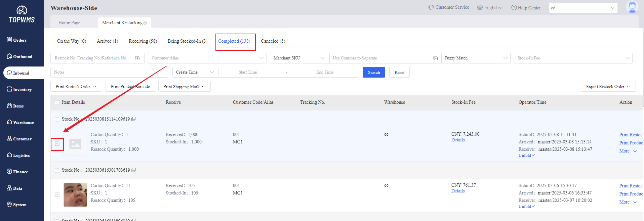The width and height of the screenshot is (644, 221).
Task: Open Help Center question mark icon
Action: [514, 7]
